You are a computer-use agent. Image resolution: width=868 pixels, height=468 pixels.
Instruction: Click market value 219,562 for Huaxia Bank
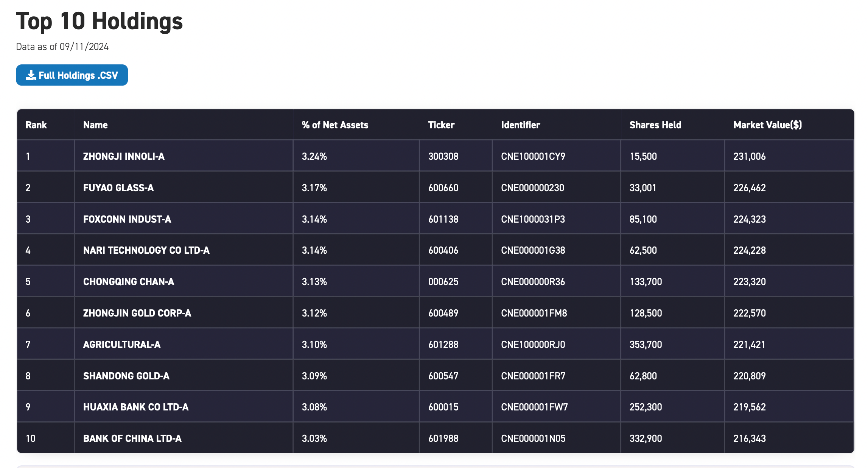coord(749,407)
